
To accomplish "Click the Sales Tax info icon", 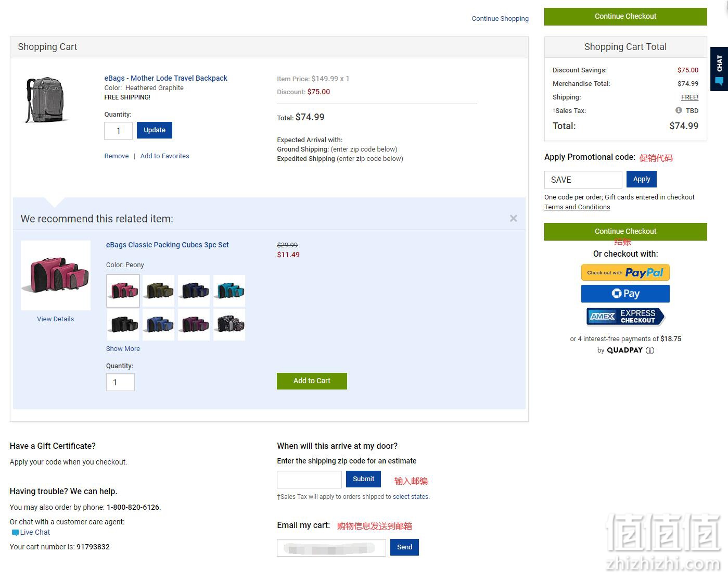I will tap(679, 110).
